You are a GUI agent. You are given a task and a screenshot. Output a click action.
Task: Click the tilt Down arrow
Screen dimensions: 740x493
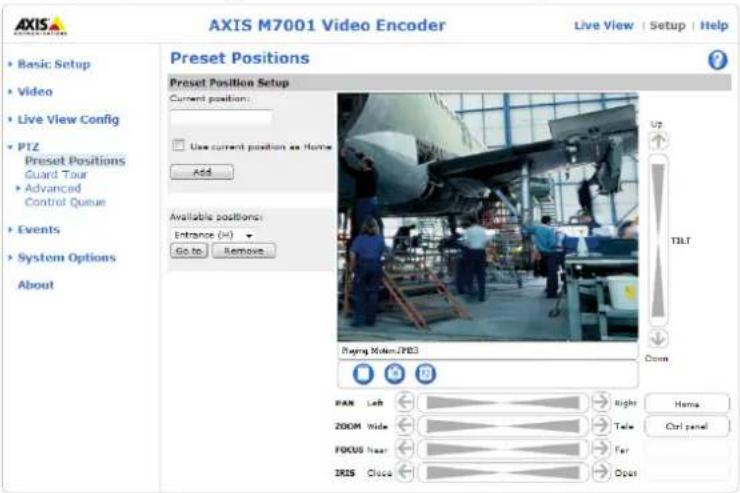[658, 338]
